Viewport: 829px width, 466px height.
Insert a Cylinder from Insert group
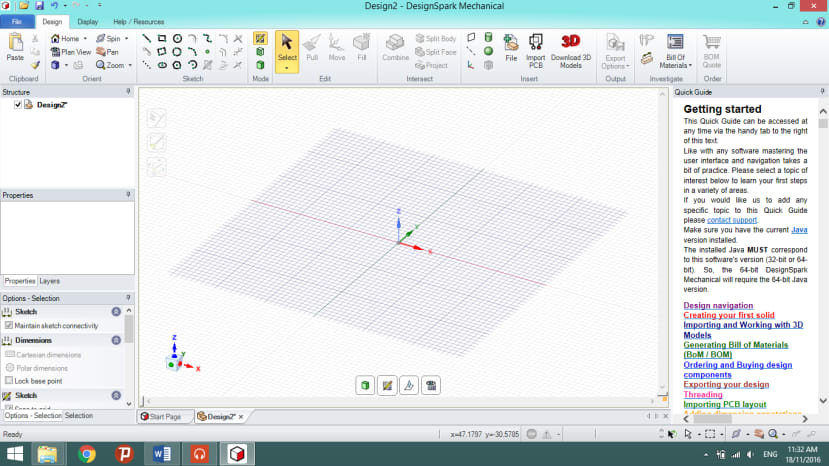coord(489,38)
